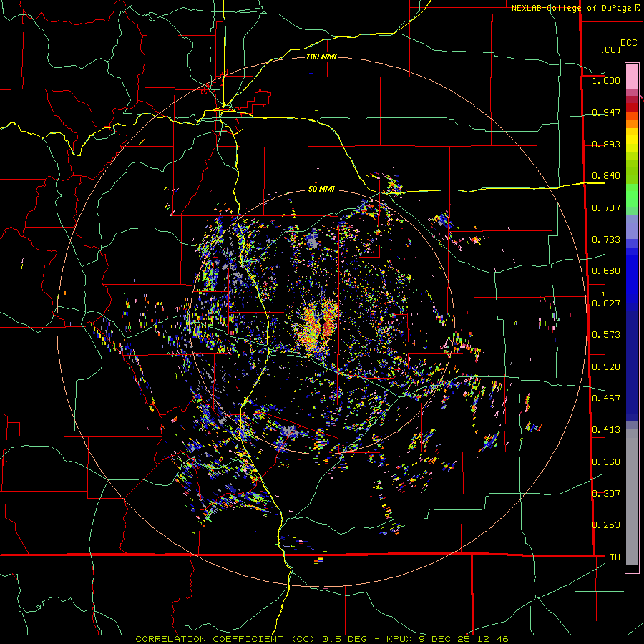This screenshot has height=644, width=644.
Task: Click the 0.947 scale value
Action: click(606, 112)
